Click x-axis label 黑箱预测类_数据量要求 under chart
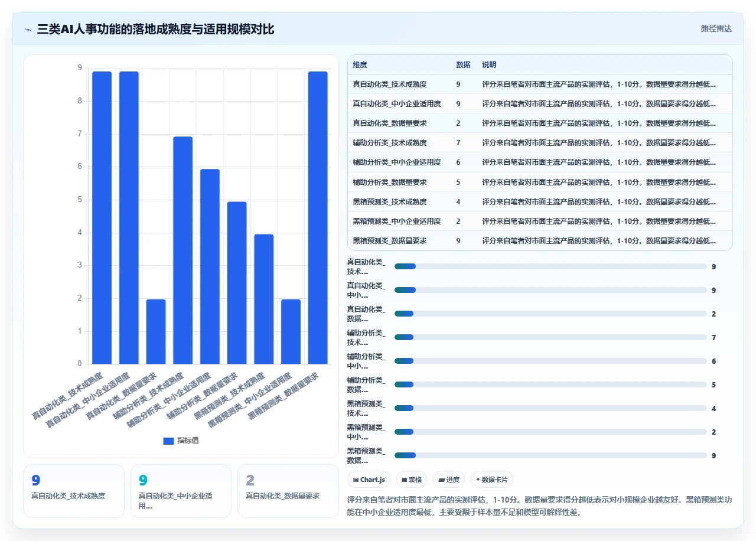 click(283, 395)
